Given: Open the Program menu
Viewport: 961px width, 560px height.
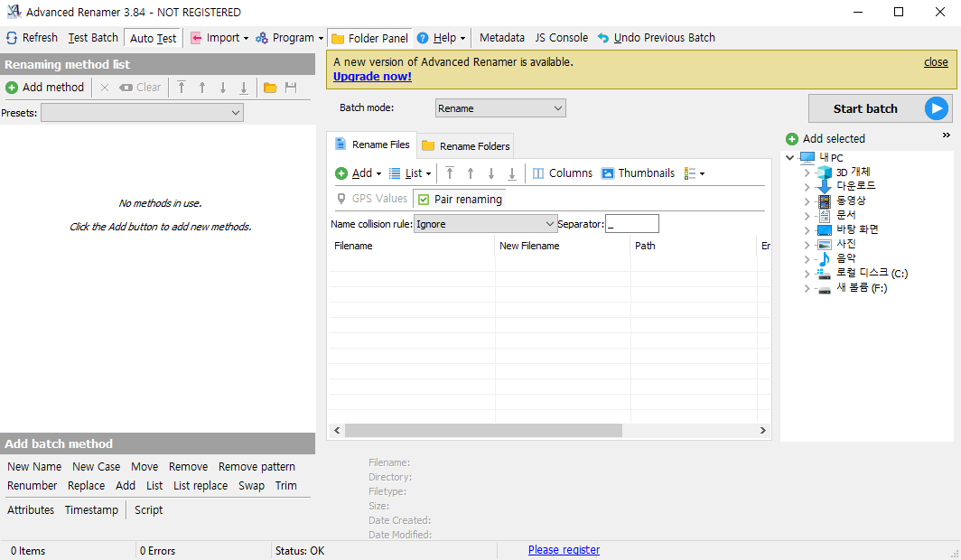Looking at the screenshot, I should 289,38.
